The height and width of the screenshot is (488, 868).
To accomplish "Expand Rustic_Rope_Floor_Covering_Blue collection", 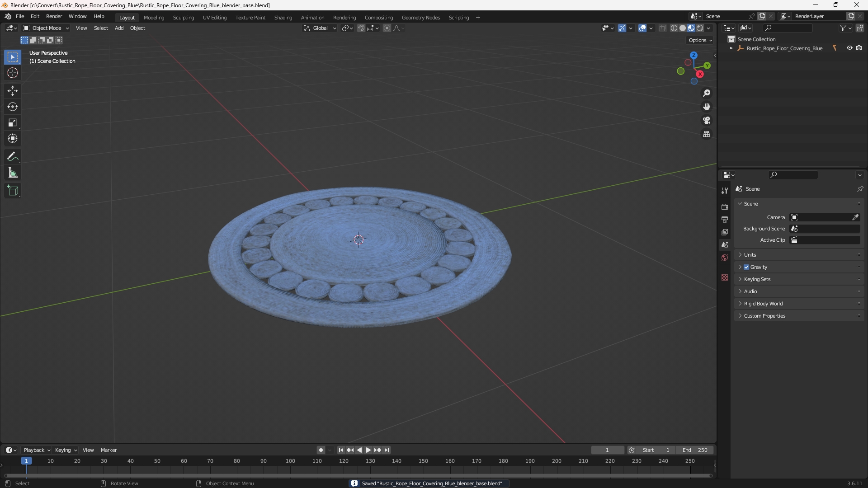I will (x=731, y=48).
